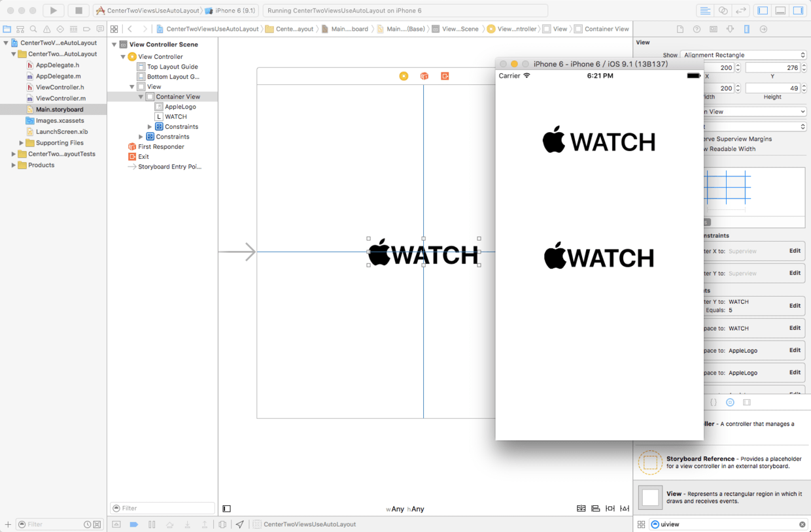Viewport: 811px width, 532px height.
Task: Edit the space to WATCH constraint
Action: (x=795, y=328)
